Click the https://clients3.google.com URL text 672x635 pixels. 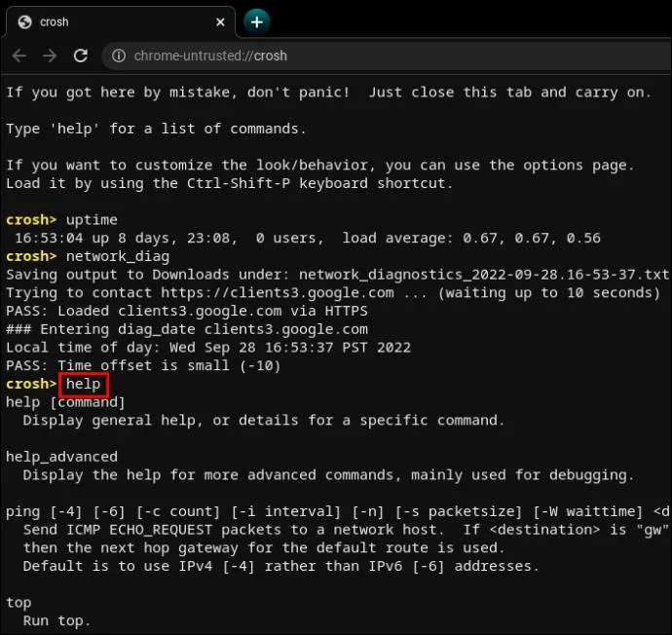point(278,293)
